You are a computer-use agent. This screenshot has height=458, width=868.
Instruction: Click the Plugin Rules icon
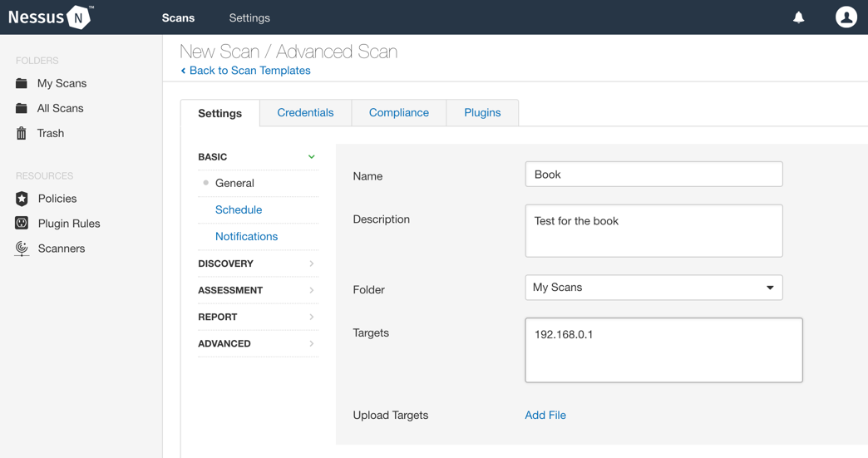click(x=22, y=224)
